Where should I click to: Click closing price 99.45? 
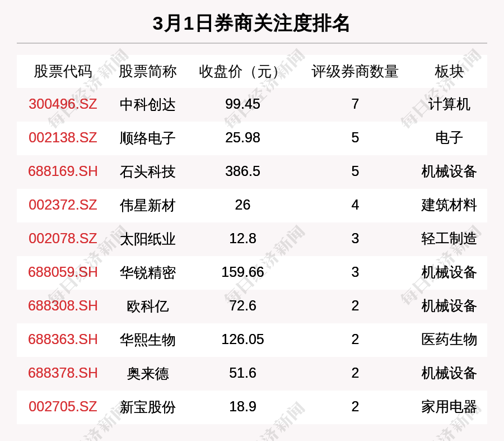click(242, 104)
